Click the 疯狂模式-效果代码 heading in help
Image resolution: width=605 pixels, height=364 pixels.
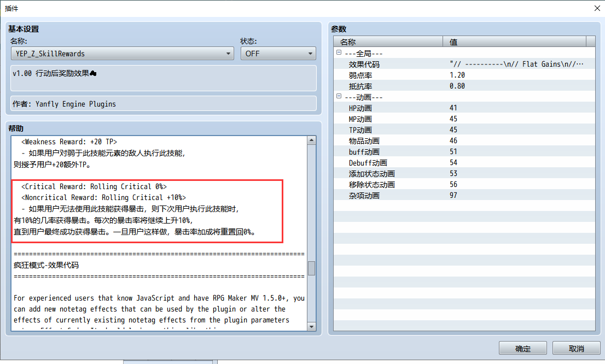[46, 265]
